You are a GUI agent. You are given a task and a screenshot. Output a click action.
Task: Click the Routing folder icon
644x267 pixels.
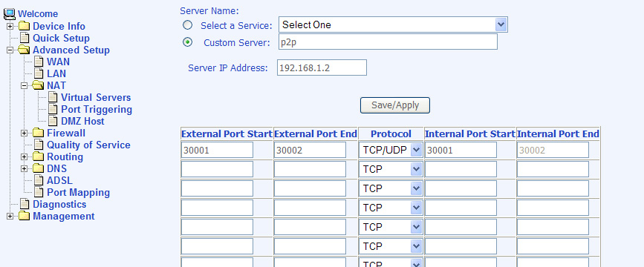(38, 157)
